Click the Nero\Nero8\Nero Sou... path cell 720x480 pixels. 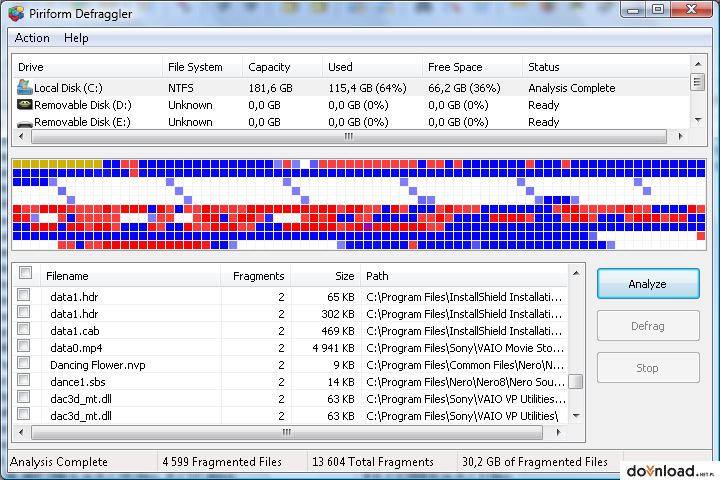click(465, 382)
